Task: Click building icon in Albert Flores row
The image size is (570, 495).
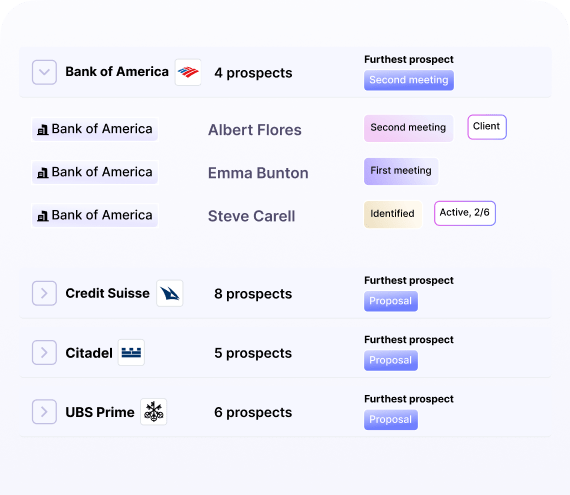Action: click(x=43, y=130)
